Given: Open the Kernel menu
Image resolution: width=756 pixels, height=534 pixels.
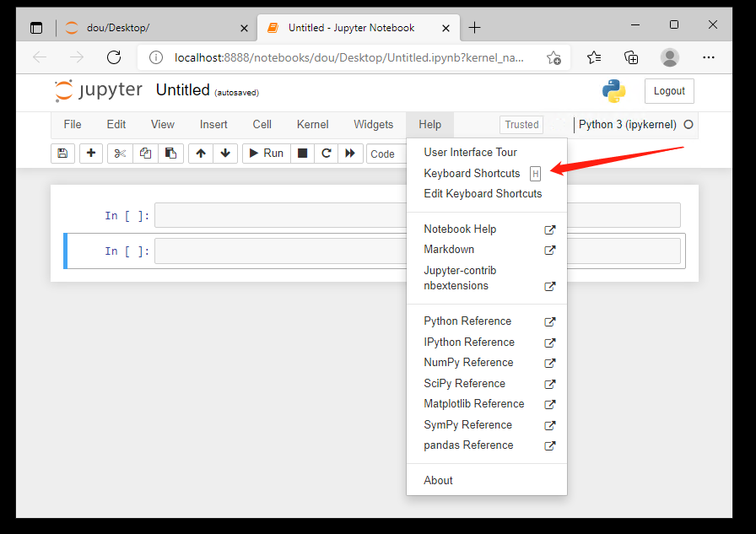Looking at the screenshot, I should point(312,124).
